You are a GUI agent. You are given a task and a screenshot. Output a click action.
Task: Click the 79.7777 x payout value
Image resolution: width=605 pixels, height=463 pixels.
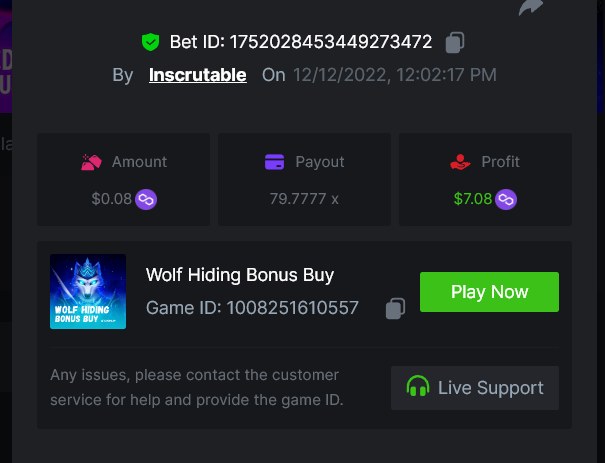pos(304,199)
